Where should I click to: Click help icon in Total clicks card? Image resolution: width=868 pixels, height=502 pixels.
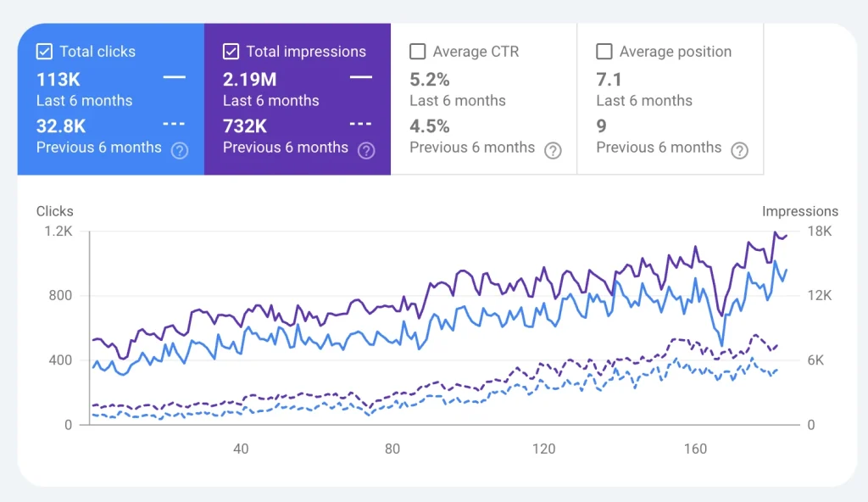click(x=180, y=150)
